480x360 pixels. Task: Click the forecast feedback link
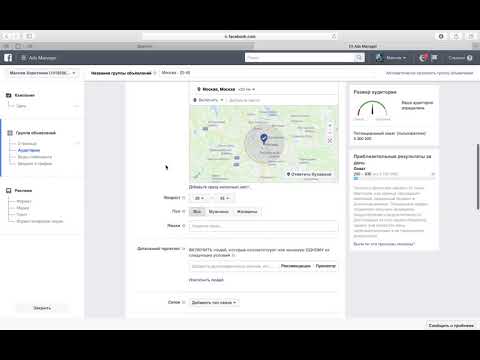pyautogui.click(x=384, y=244)
